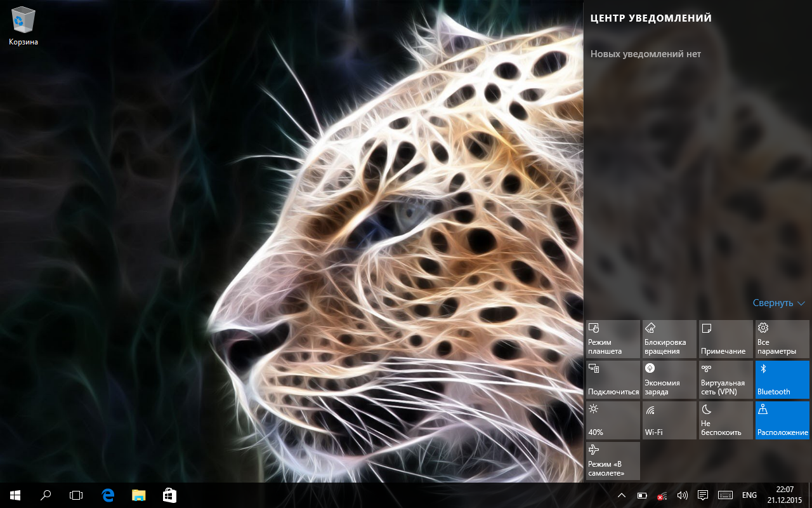Open the Windows Start menu
The height and width of the screenshot is (508, 812).
coord(15,495)
